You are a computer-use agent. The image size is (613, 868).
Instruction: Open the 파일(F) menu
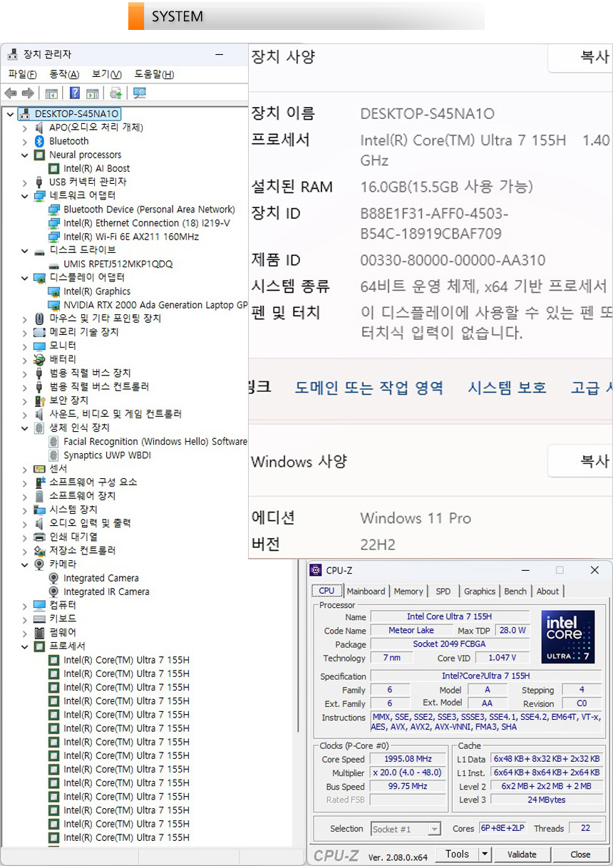tap(22, 74)
